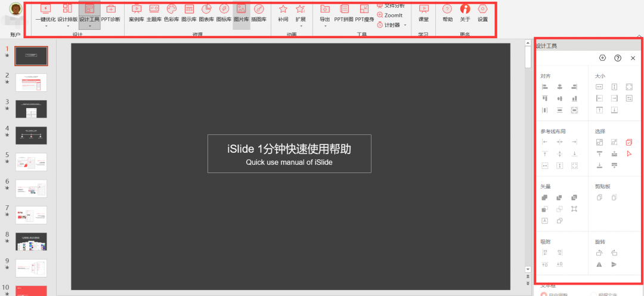Open the 关于 about dialog
This screenshot has width=644, height=296.
465,13
